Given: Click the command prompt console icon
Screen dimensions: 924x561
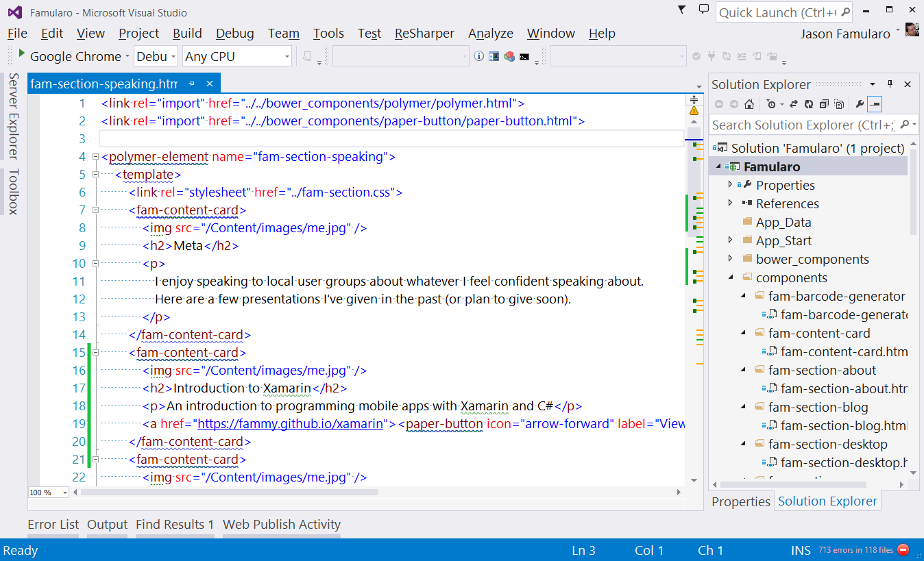Looking at the screenshot, I should [525, 56].
